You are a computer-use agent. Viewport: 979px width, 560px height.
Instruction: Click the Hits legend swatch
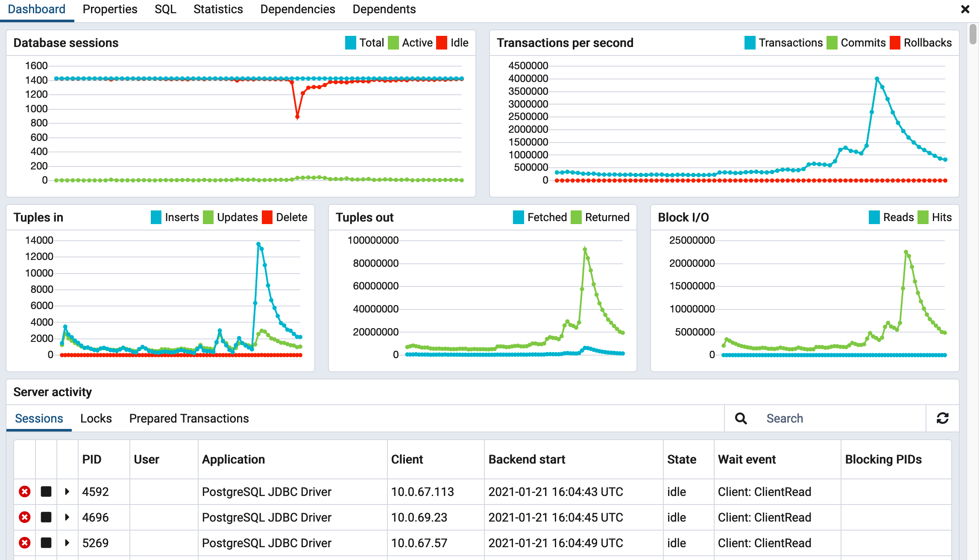[x=923, y=217]
